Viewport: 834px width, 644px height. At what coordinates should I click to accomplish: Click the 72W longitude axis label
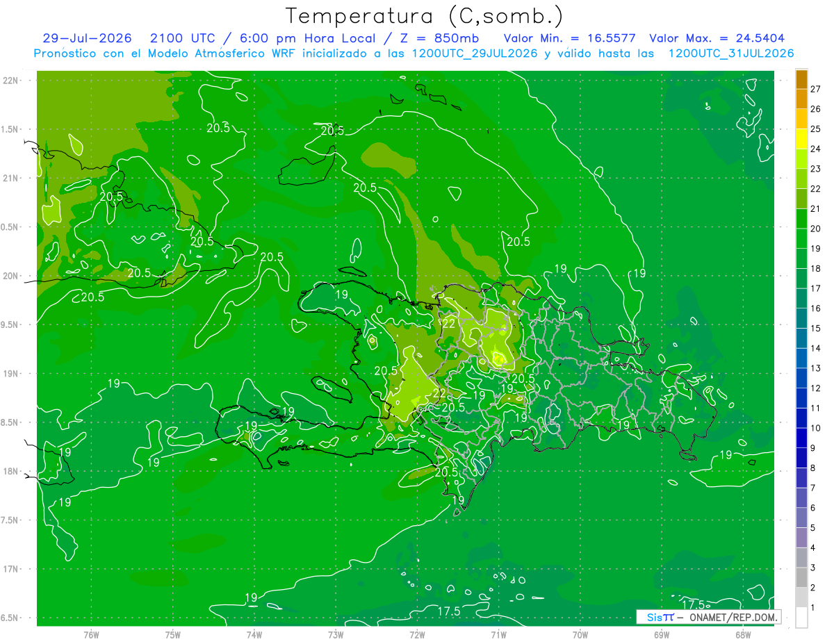417,634
